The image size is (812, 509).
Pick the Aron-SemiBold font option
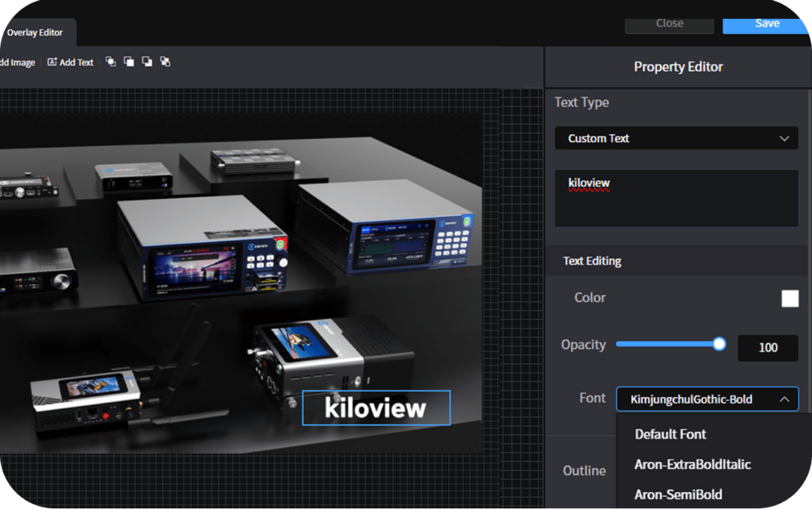tap(678, 494)
